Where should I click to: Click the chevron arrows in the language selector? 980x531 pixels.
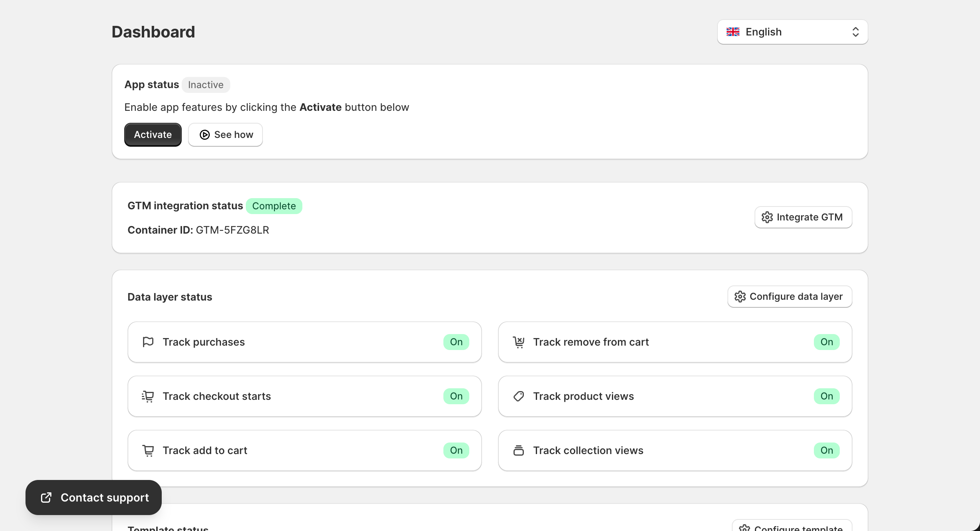pos(856,32)
